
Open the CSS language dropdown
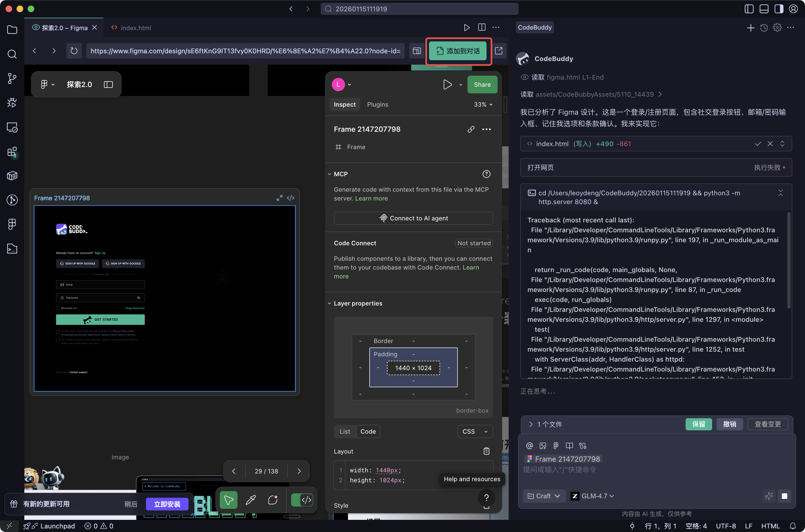(475, 431)
